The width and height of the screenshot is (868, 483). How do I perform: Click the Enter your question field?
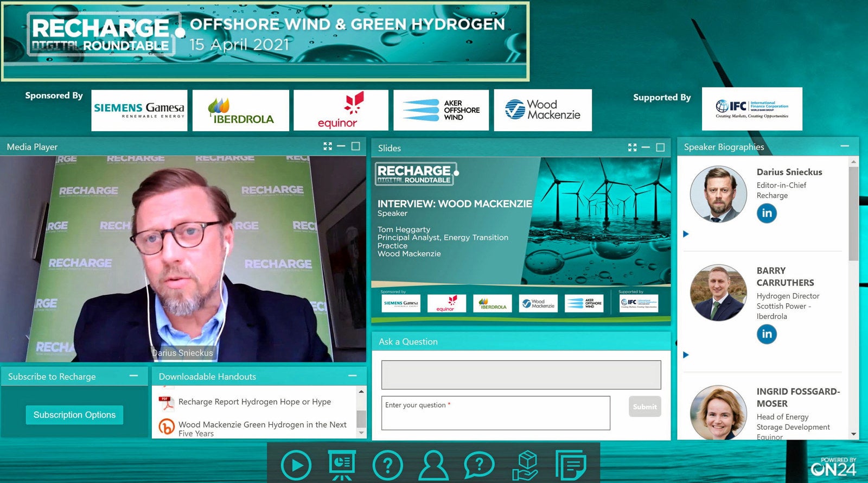[x=495, y=413]
